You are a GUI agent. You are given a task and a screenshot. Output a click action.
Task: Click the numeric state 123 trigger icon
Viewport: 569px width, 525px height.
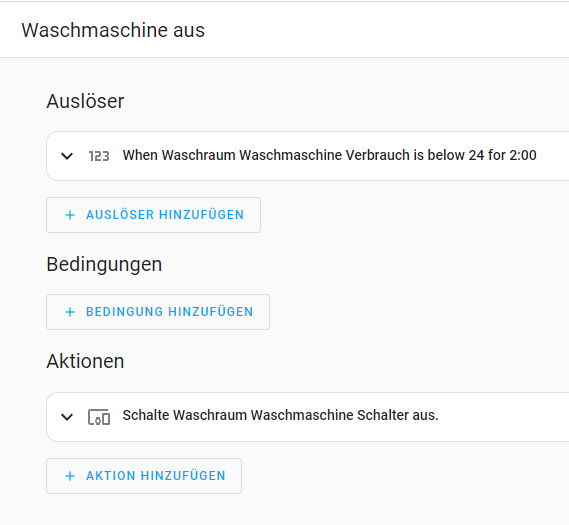pyautogui.click(x=99, y=156)
